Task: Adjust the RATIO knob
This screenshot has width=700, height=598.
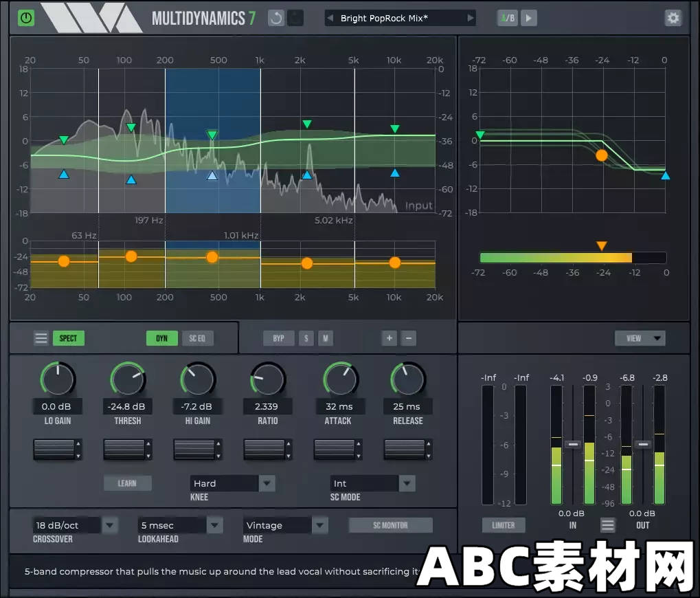Action: point(267,377)
